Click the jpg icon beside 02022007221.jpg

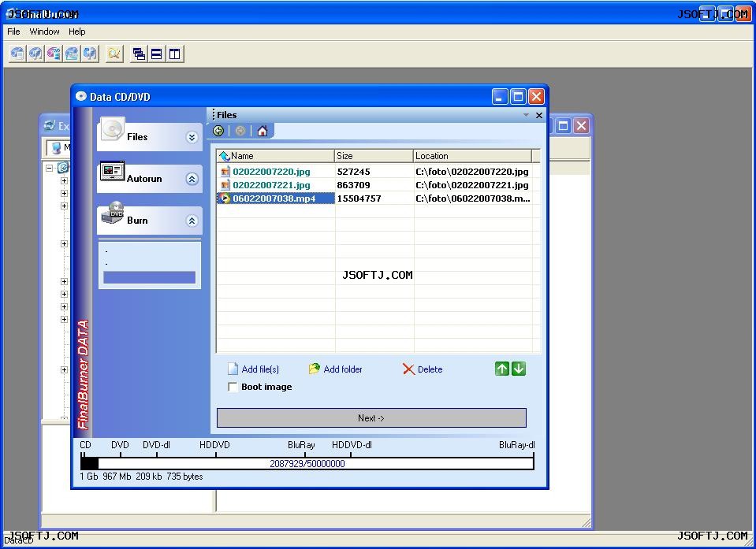225,185
